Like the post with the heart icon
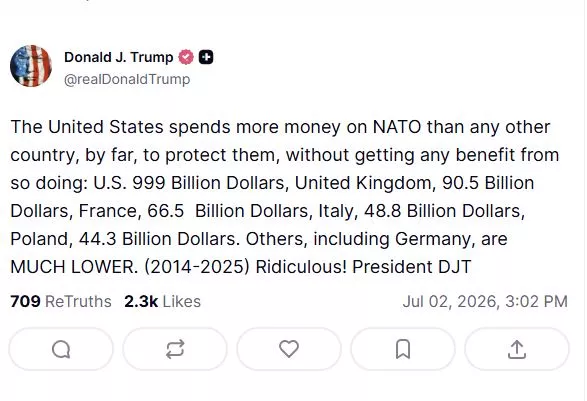Image resolution: width=587 pixels, height=401 pixels. [x=289, y=349]
